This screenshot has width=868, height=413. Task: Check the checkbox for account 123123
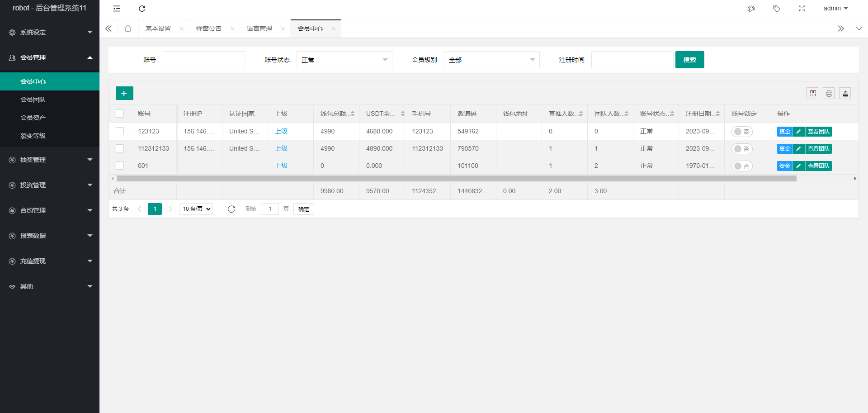pyautogui.click(x=120, y=131)
